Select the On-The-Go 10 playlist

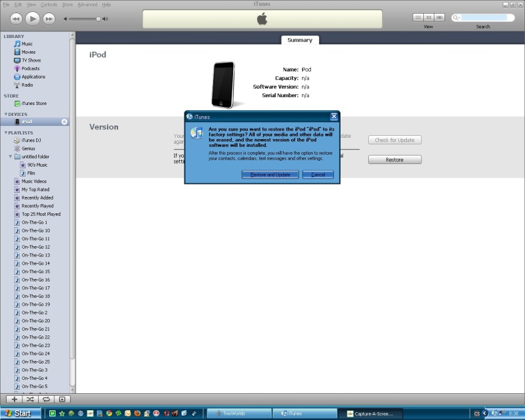coord(35,230)
